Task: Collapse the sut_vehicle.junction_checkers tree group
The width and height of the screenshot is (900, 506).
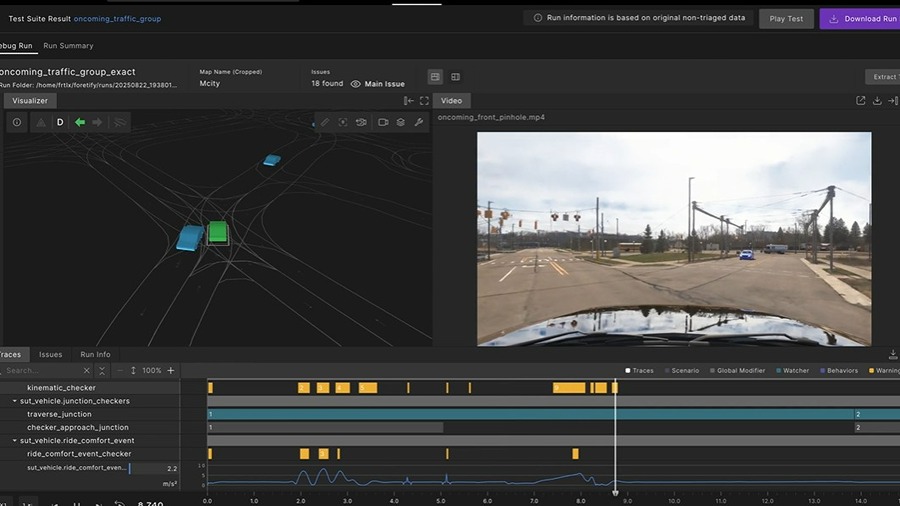Action: [15, 401]
